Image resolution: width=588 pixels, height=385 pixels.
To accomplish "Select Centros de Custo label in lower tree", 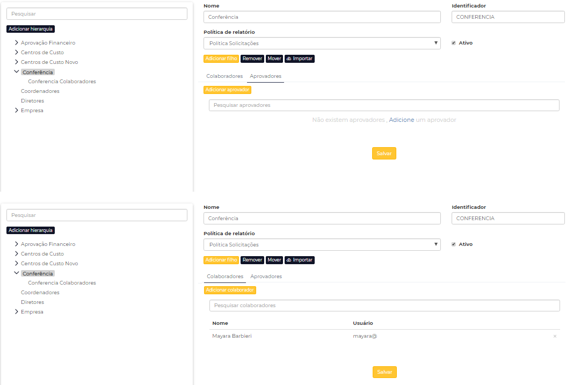I will coord(42,254).
